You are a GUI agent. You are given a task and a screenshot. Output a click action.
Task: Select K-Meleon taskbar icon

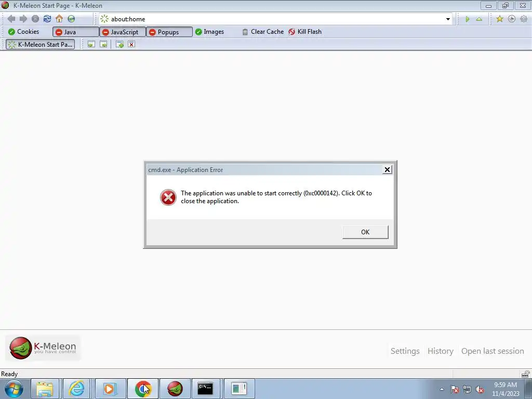pyautogui.click(x=175, y=389)
